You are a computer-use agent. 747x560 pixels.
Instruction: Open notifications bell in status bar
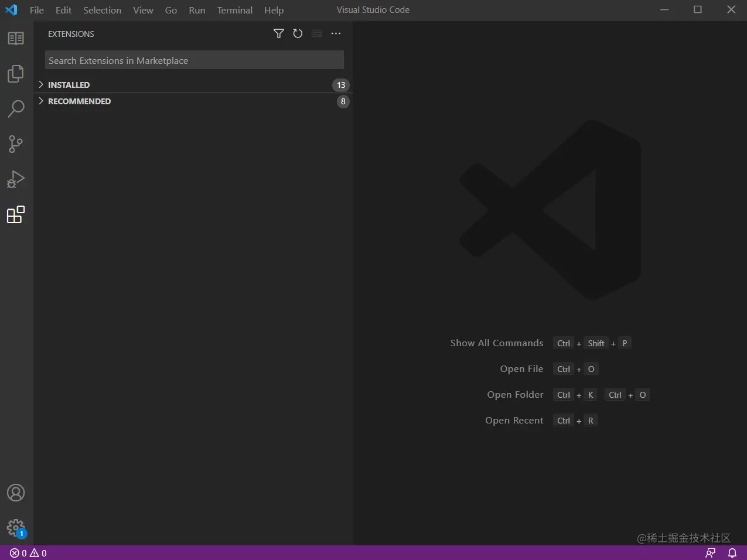click(732, 553)
